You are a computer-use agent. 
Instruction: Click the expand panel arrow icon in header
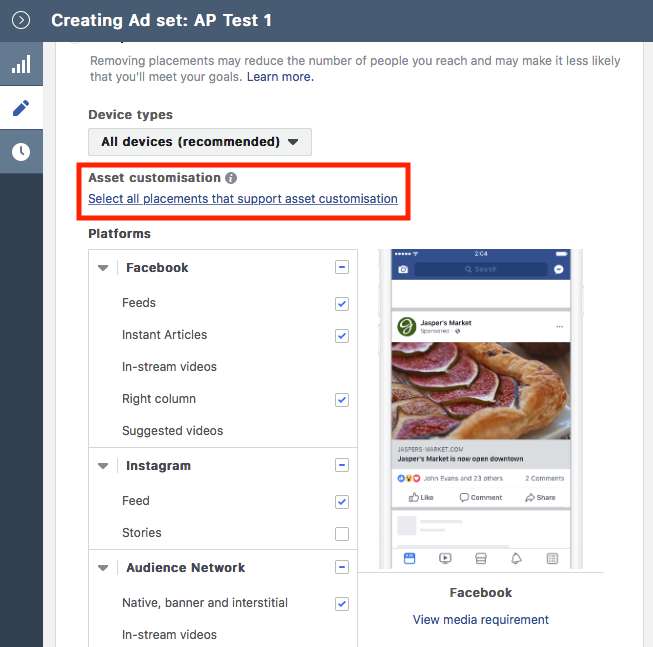21,20
